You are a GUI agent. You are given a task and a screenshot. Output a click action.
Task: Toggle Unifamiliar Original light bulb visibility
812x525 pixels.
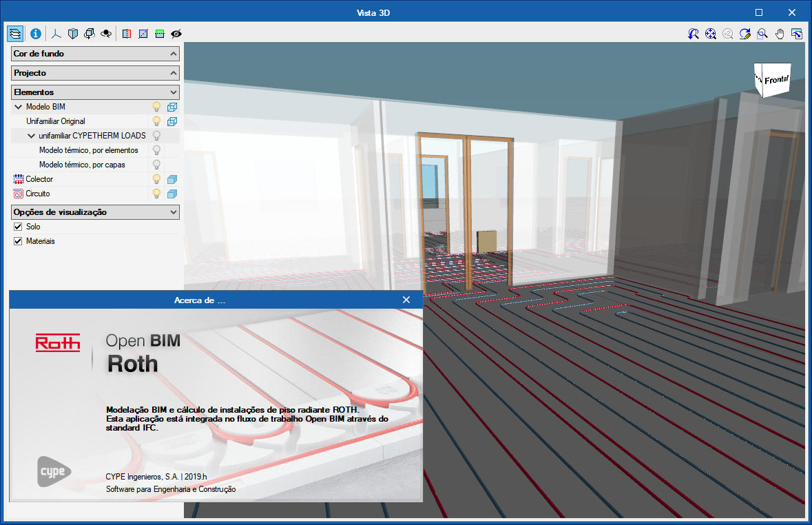(156, 121)
